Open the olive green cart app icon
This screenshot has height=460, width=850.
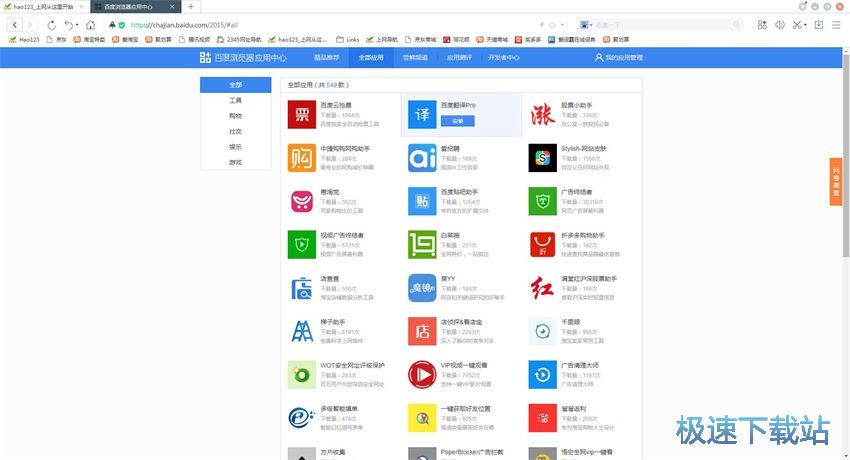422,244
